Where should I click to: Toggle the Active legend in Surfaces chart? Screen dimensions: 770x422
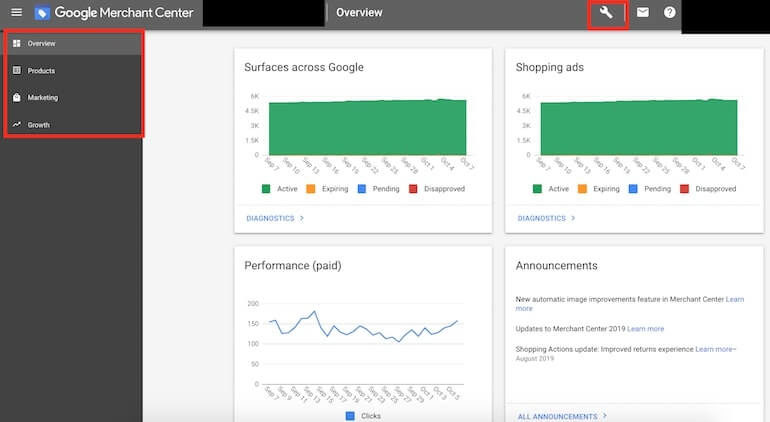pyautogui.click(x=281, y=189)
